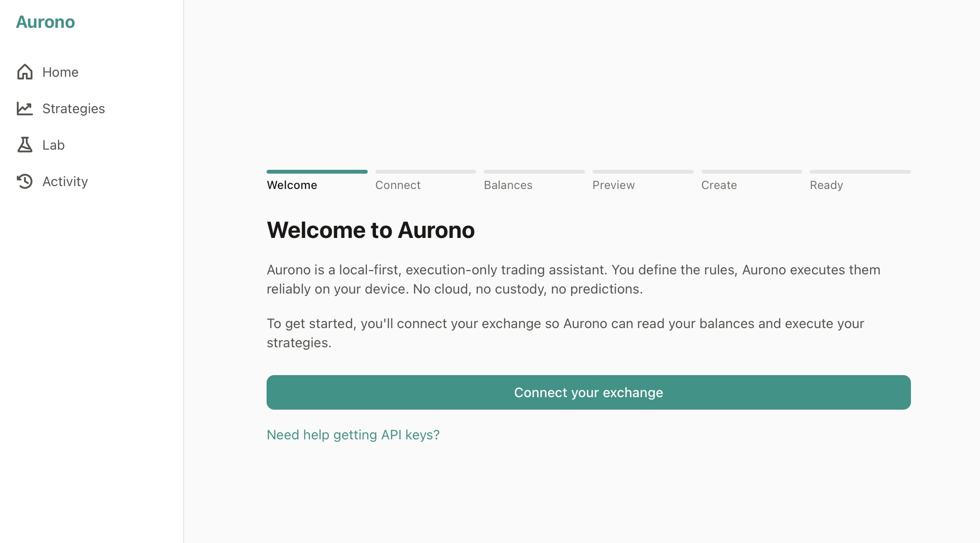The width and height of the screenshot is (980, 543).
Task: Go to the Strategies section label
Action: point(73,108)
